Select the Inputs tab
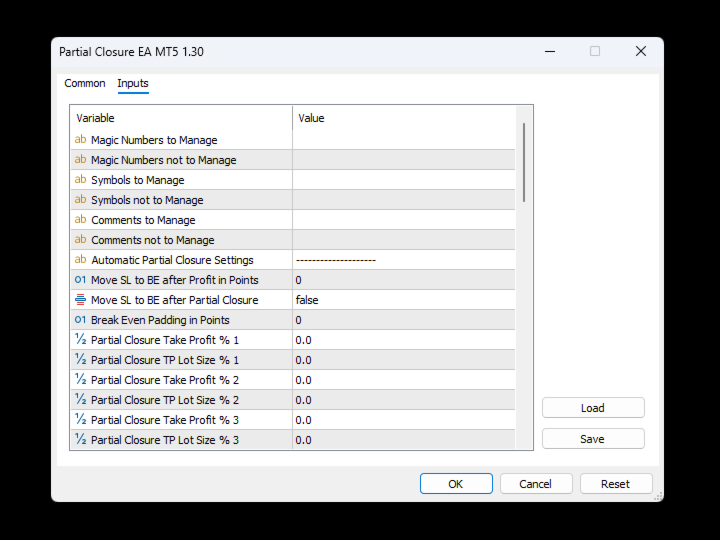Image resolution: width=720 pixels, height=540 pixels. tap(133, 83)
